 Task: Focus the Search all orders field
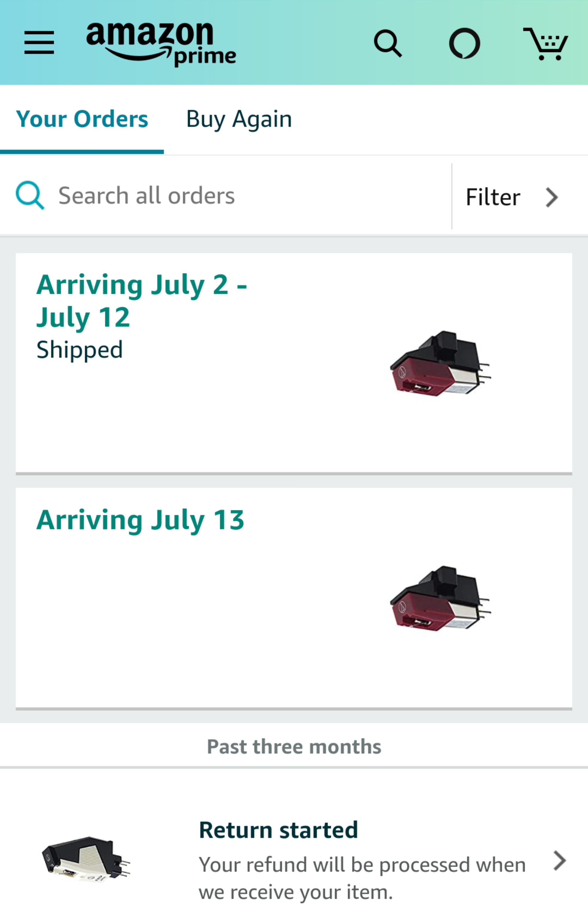pos(226,196)
